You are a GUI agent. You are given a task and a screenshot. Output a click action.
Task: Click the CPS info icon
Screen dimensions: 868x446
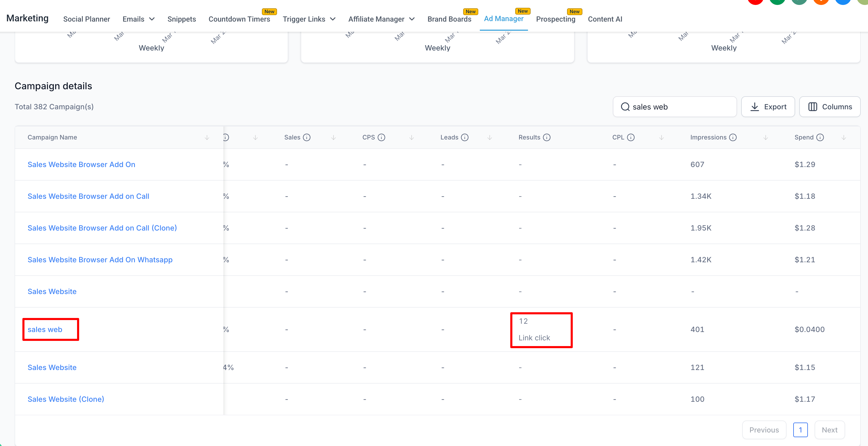point(381,137)
